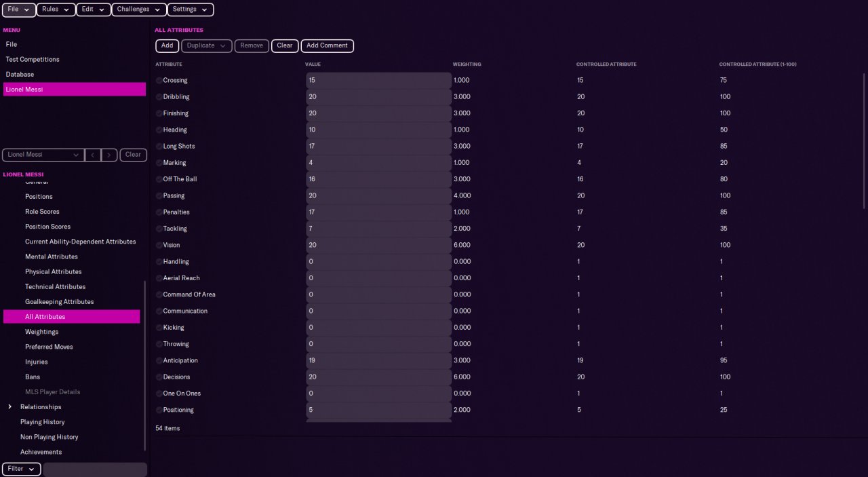Toggle the circle marker beside Tackling
Viewport: 868px width, 477px height.
[159, 229]
